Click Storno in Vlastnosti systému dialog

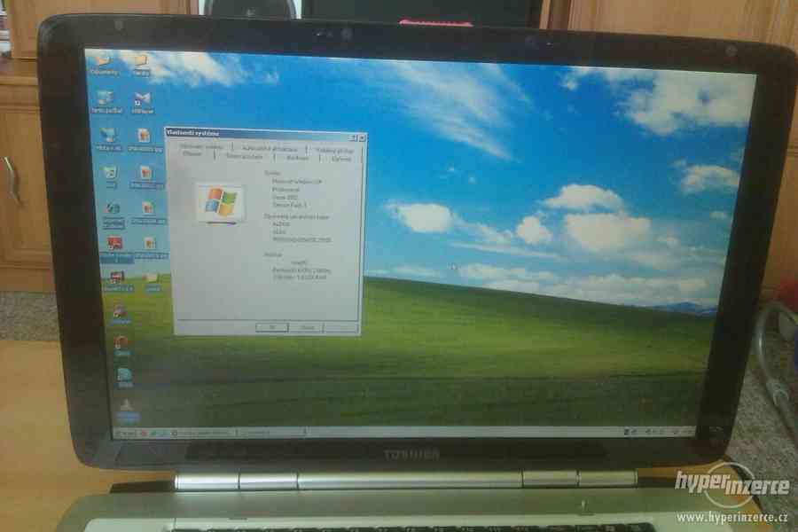tap(307, 328)
